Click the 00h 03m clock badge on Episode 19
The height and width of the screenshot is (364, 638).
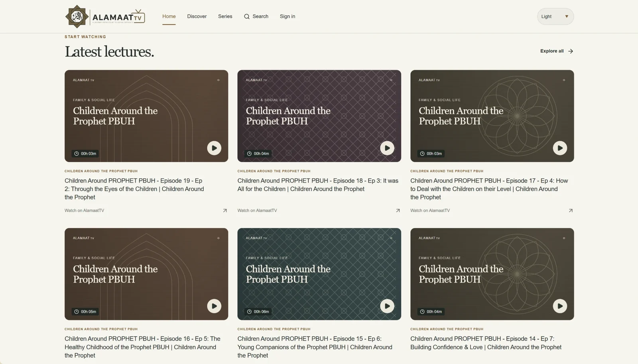(x=85, y=153)
